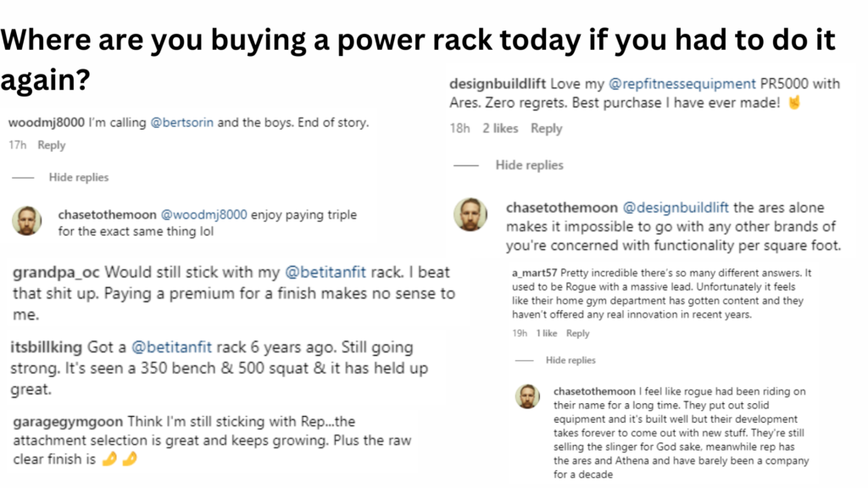Hide replies under designbuildlift's comment
The height and width of the screenshot is (488, 868).
pyautogui.click(x=530, y=165)
